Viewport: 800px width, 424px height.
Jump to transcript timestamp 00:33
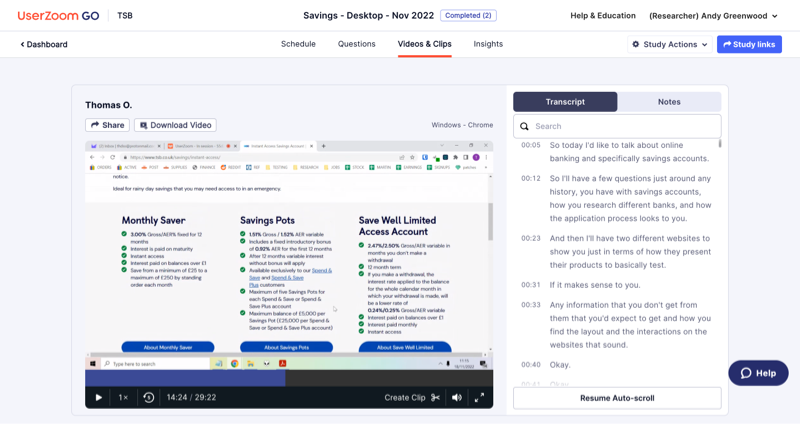pyautogui.click(x=531, y=305)
